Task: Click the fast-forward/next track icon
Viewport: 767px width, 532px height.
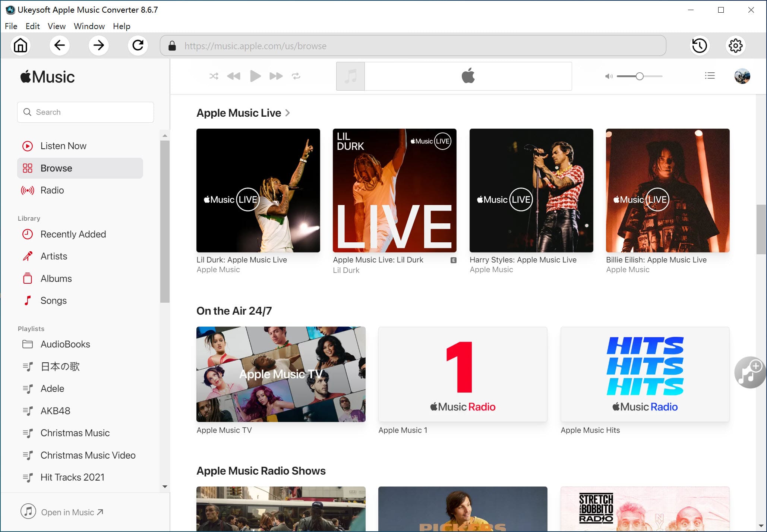Action: point(275,76)
